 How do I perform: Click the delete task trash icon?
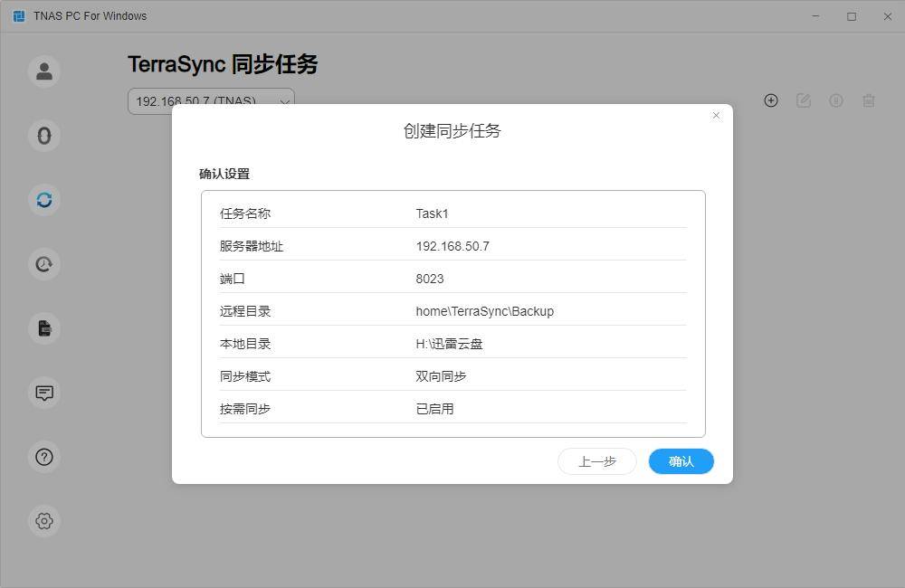pyautogui.click(x=869, y=100)
